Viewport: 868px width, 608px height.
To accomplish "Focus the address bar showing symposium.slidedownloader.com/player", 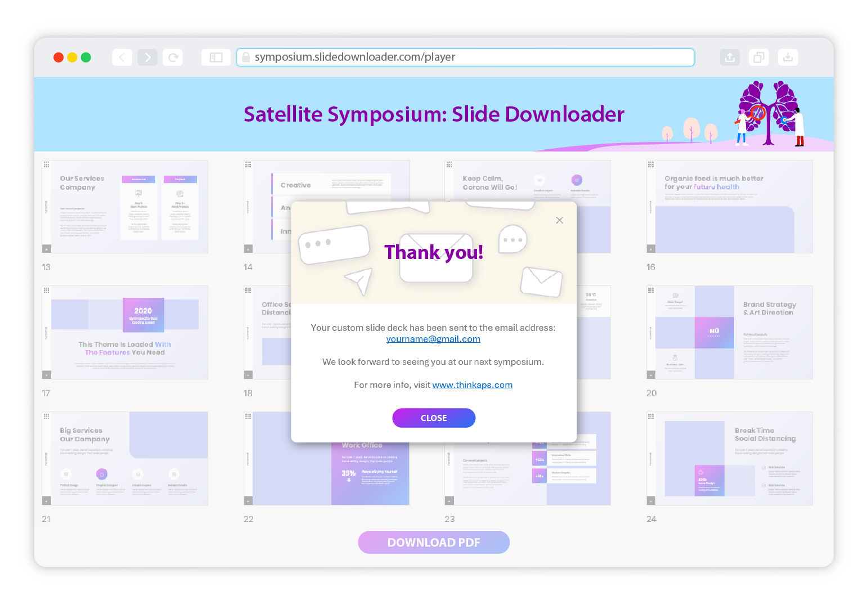I will [x=467, y=57].
